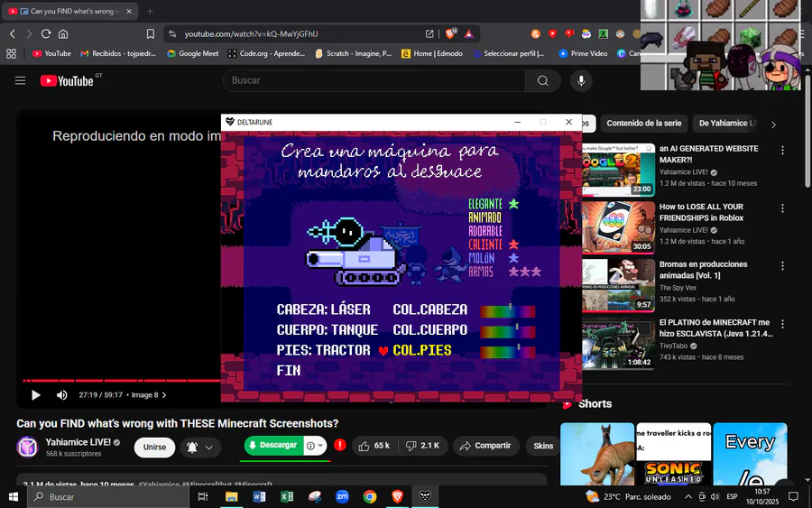Open Google Meet bookmark
The image size is (812, 508).
pyautogui.click(x=193, y=53)
